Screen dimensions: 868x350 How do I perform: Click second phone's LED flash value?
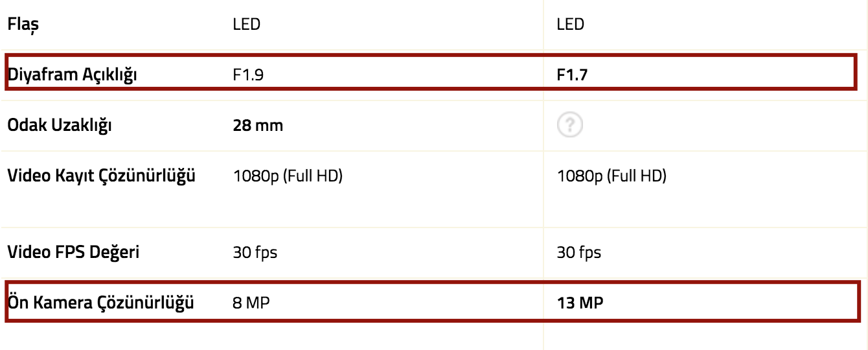click(571, 25)
